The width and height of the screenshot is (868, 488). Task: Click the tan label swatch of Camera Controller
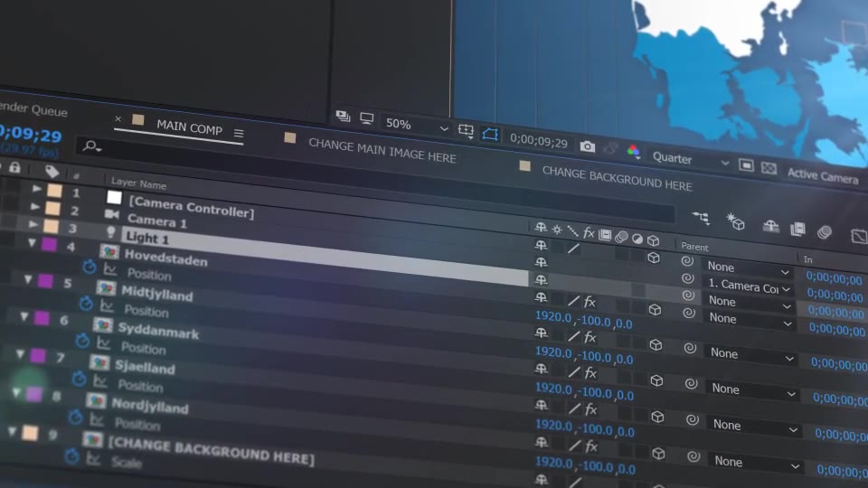tap(54, 191)
